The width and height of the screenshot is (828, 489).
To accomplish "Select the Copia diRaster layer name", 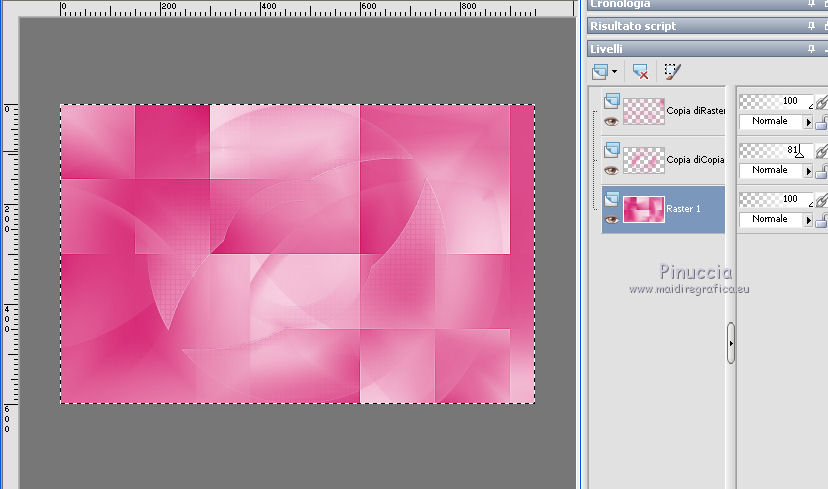I will click(695, 111).
